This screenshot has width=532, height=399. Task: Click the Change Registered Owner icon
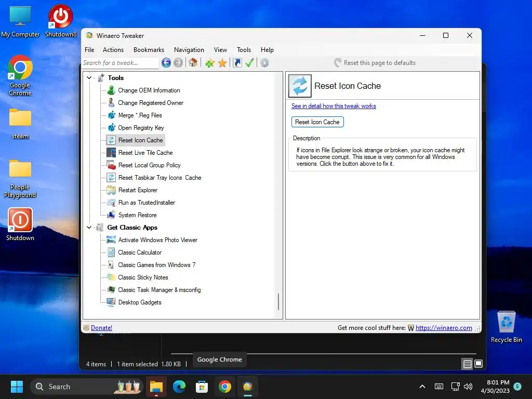point(111,103)
